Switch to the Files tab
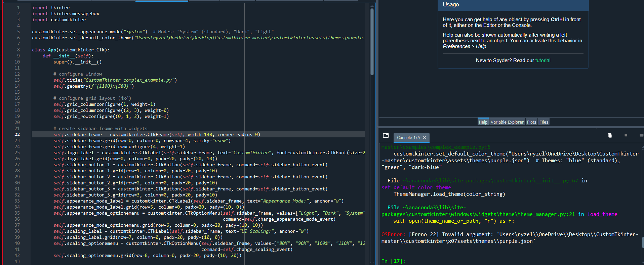 544,122
